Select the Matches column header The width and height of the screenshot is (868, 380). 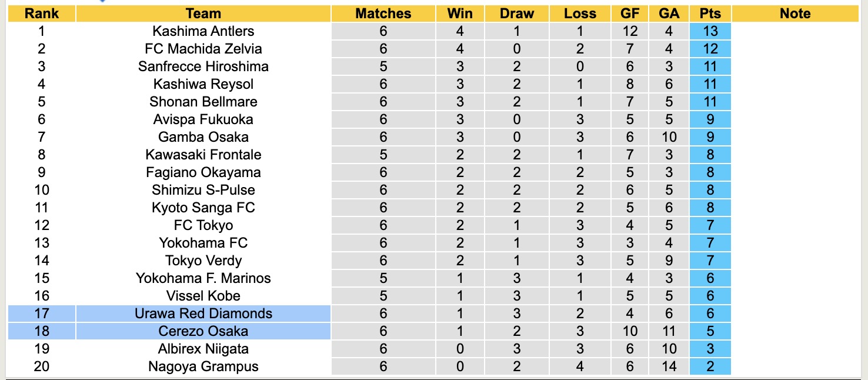click(x=383, y=14)
